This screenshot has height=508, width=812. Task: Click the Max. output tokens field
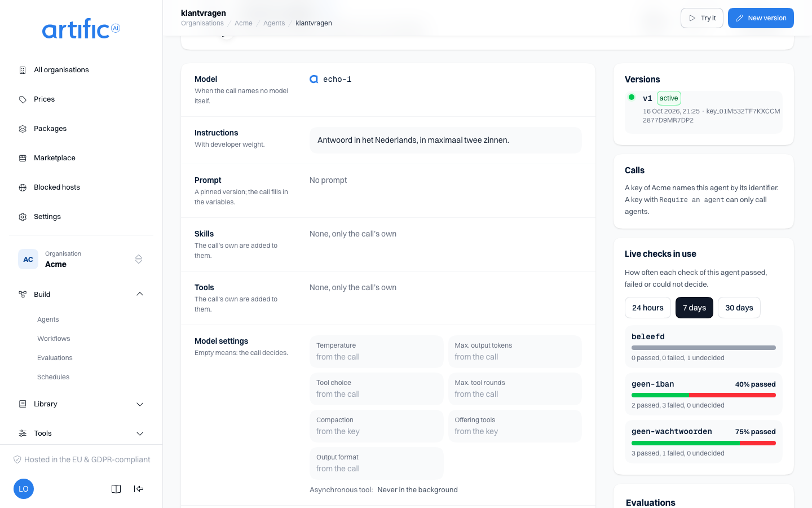[x=515, y=351]
